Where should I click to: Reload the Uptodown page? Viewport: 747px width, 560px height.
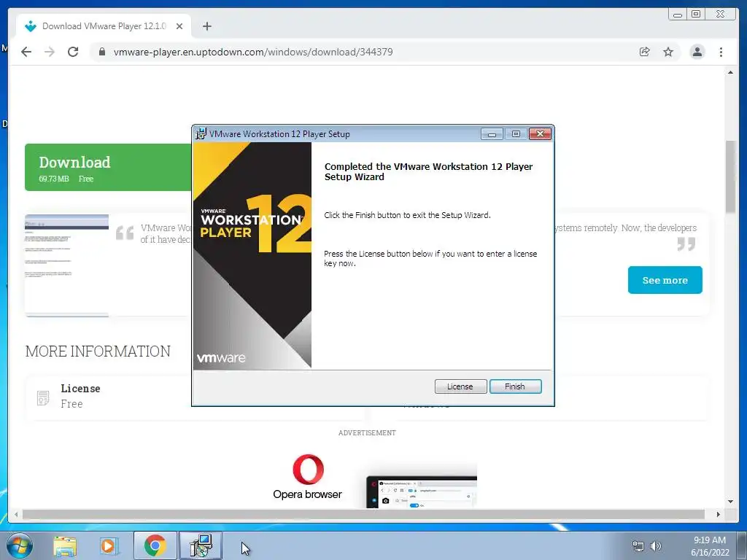click(73, 52)
